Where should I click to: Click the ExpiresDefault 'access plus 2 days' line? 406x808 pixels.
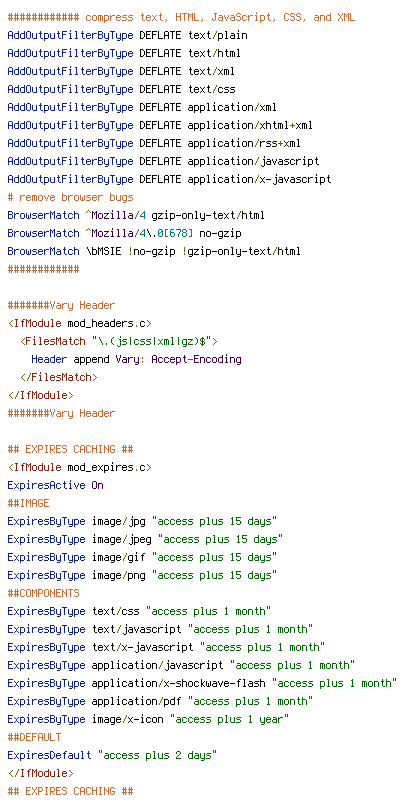point(112,755)
